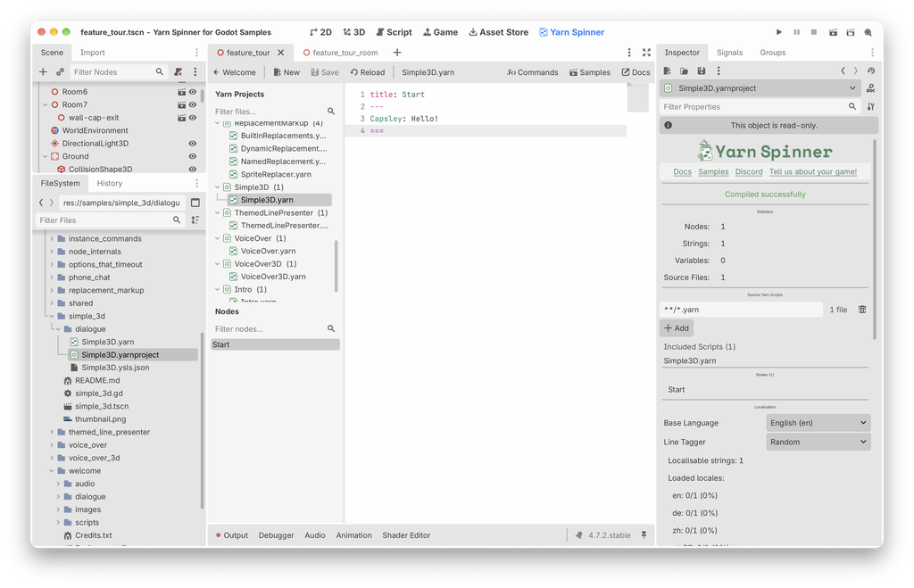Screen dimensions: 914x588
Task: Change Line Tagger dropdown
Action: point(818,443)
